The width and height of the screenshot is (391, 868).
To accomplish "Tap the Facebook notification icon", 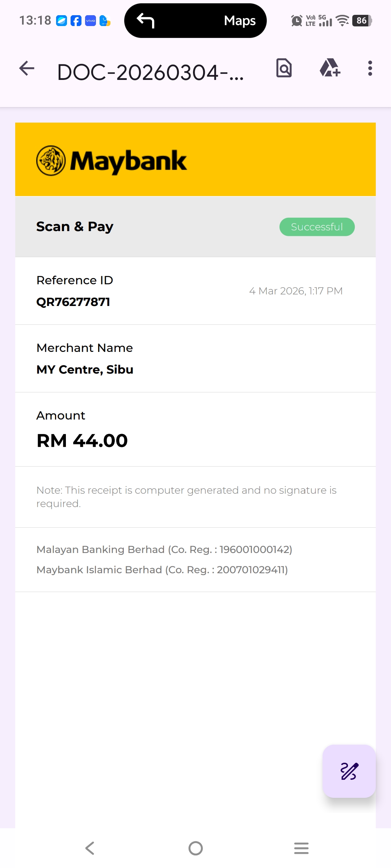I will pyautogui.click(x=76, y=21).
